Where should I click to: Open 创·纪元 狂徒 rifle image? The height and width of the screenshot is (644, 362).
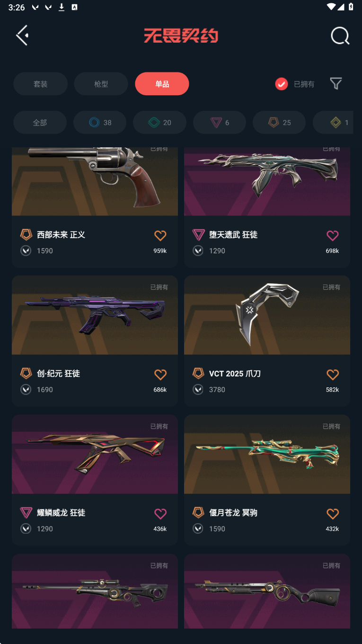click(95, 315)
